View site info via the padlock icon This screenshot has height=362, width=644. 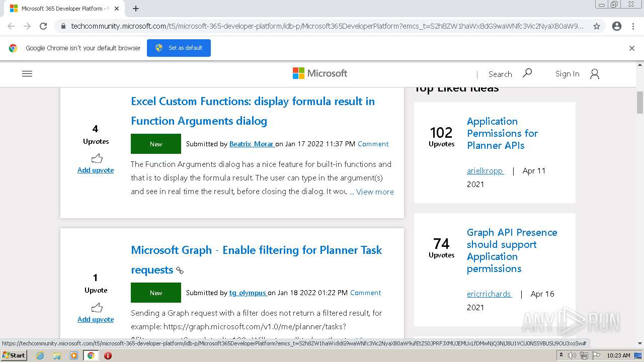(x=63, y=26)
